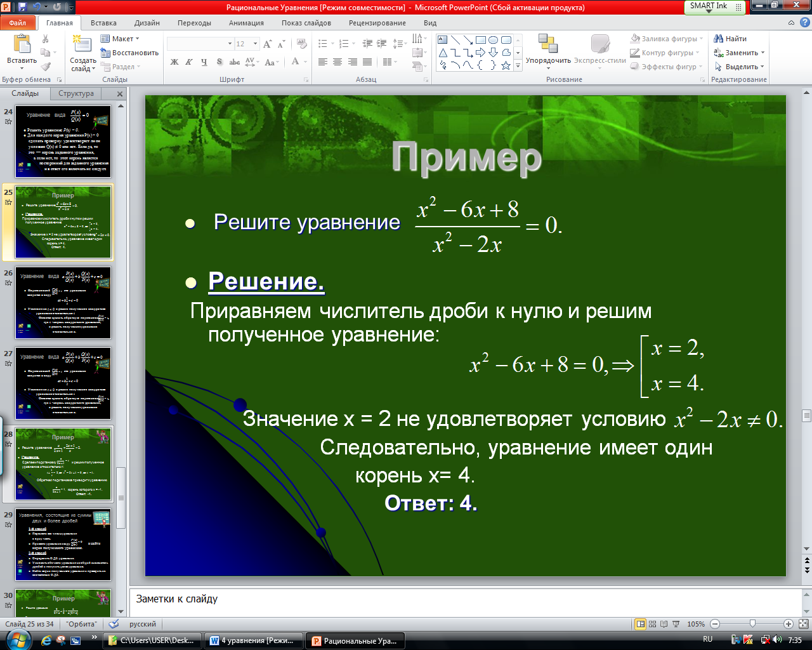Click the Clear formatting eraser icon
The image size is (812, 650).
[x=302, y=44]
